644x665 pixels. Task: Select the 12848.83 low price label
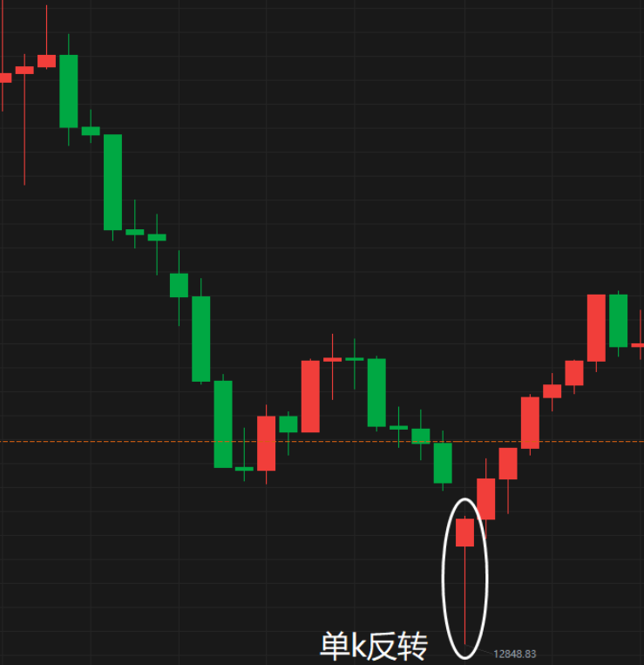[x=515, y=654]
